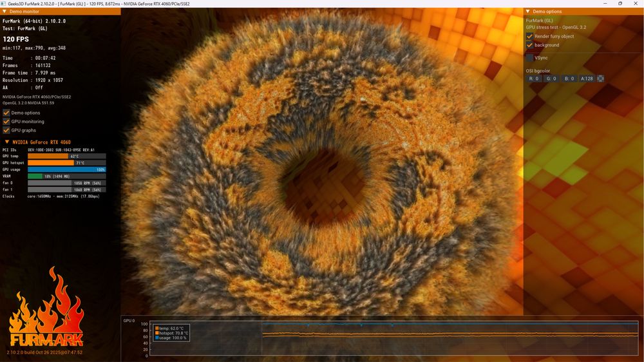644x362 pixels.
Task: Click the temp legend orange square in graph
Action: pos(157,329)
